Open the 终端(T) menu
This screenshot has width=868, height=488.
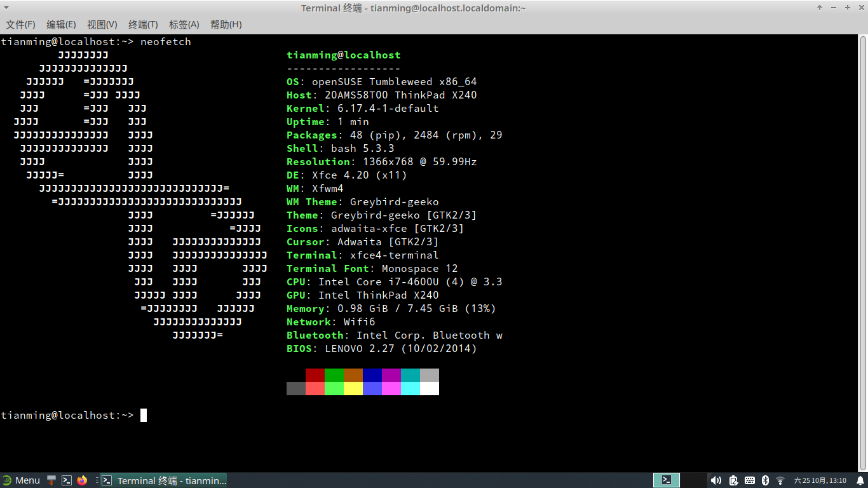143,24
